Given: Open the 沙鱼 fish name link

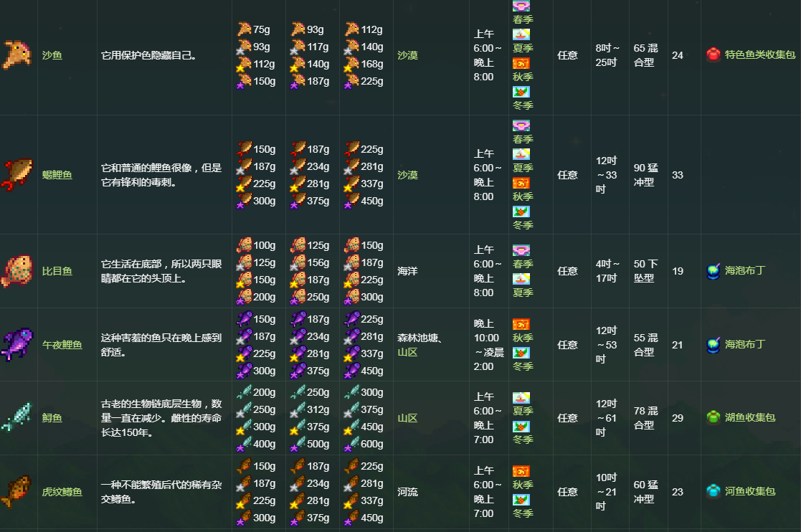Looking at the screenshot, I should (x=52, y=55).
